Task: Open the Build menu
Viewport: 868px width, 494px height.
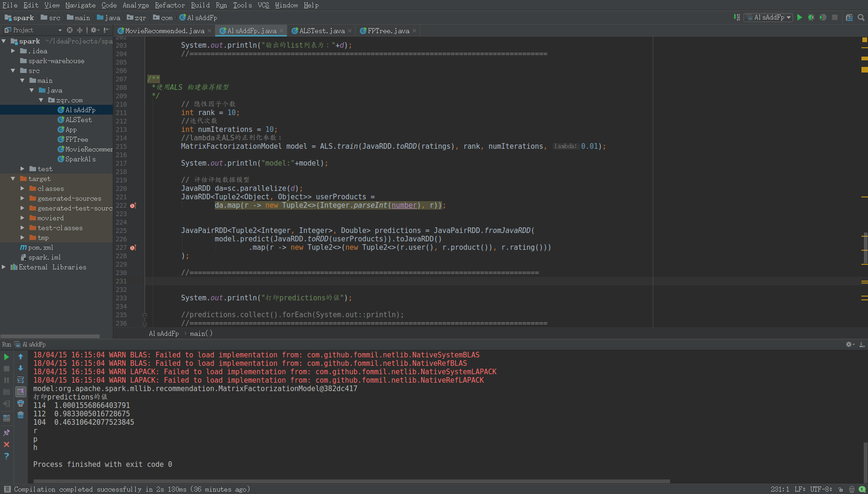Action: pyautogui.click(x=200, y=5)
